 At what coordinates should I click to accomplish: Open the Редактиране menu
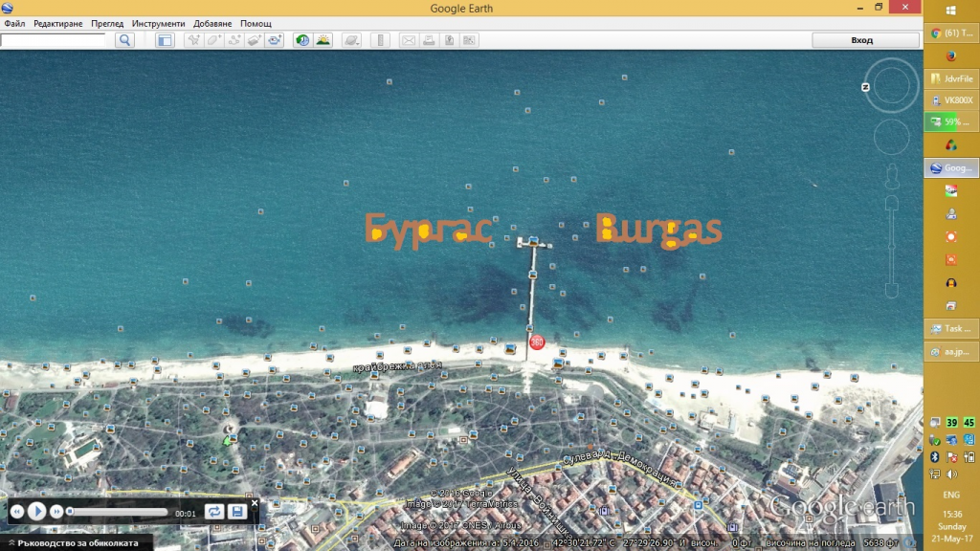coord(58,24)
